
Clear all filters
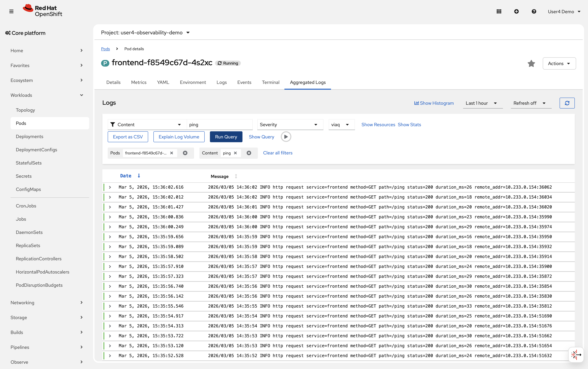(277, 153)
